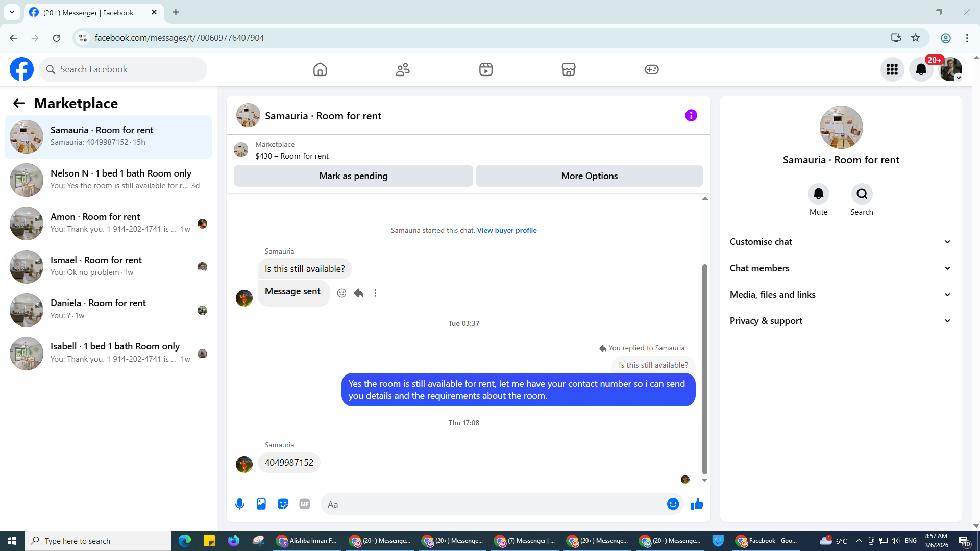Open purple conversation information icon
The width and height of the screenshot is (980, 551).
691,116
